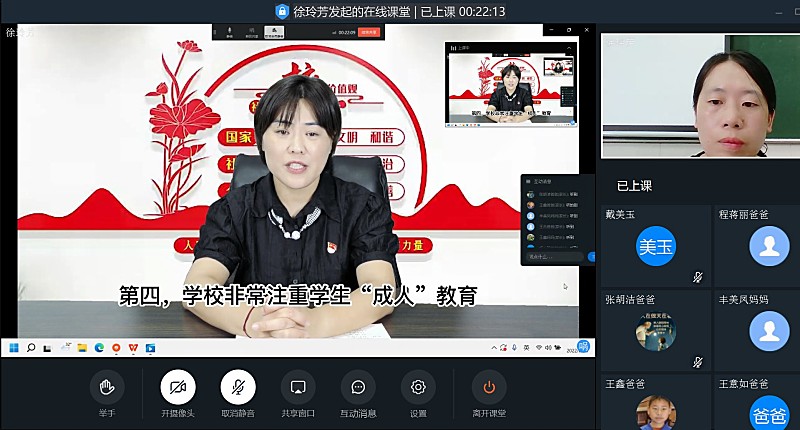
Task: Open the weather widget in shared taskbar
Action: point(65,348)
